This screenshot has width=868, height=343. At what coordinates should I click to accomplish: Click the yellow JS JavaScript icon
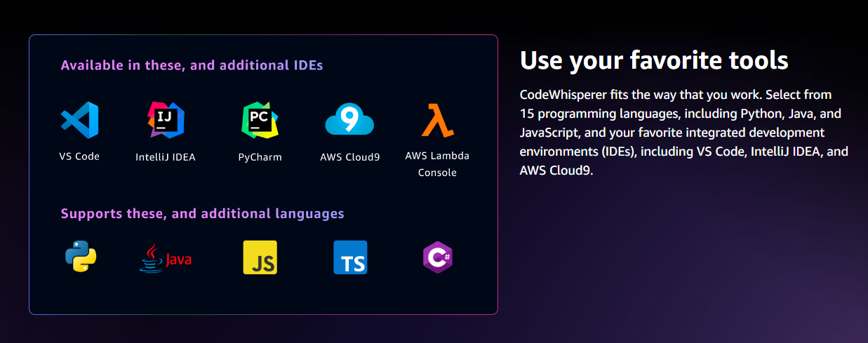point(260,257)
